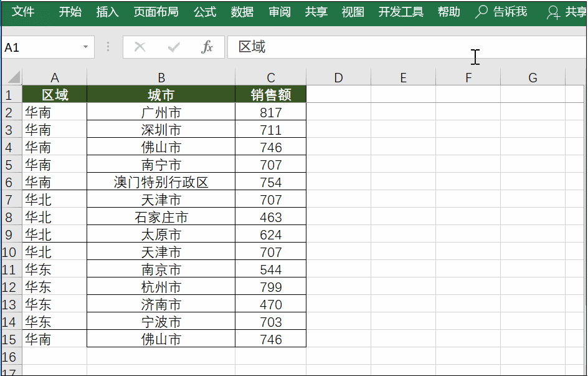
Task: Click sales value 799
Action: [271, 287]
